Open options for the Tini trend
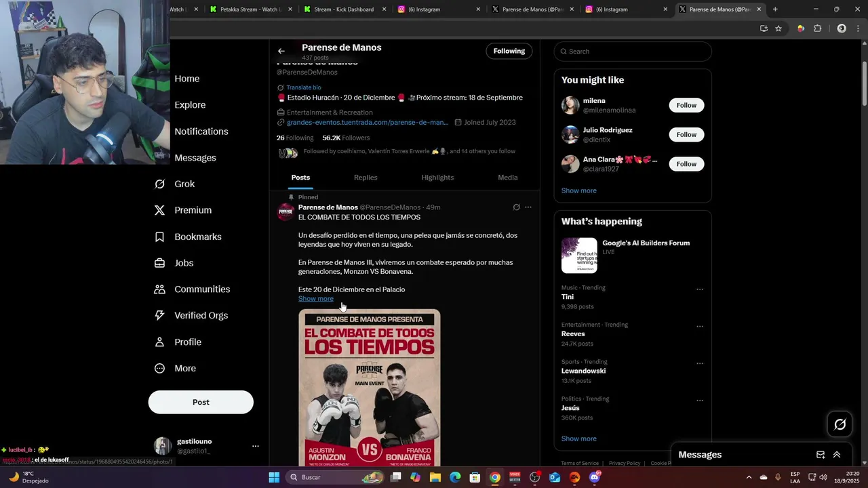This screenshot has width=868, height=488. (700, 289)
